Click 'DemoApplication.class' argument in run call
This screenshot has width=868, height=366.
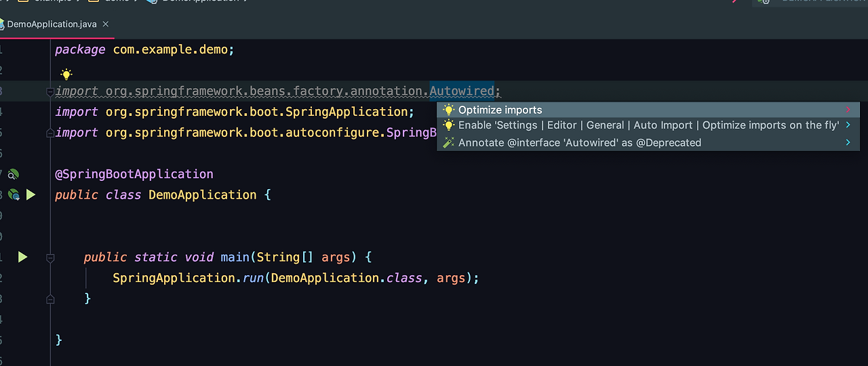click(x=347, y=278)
